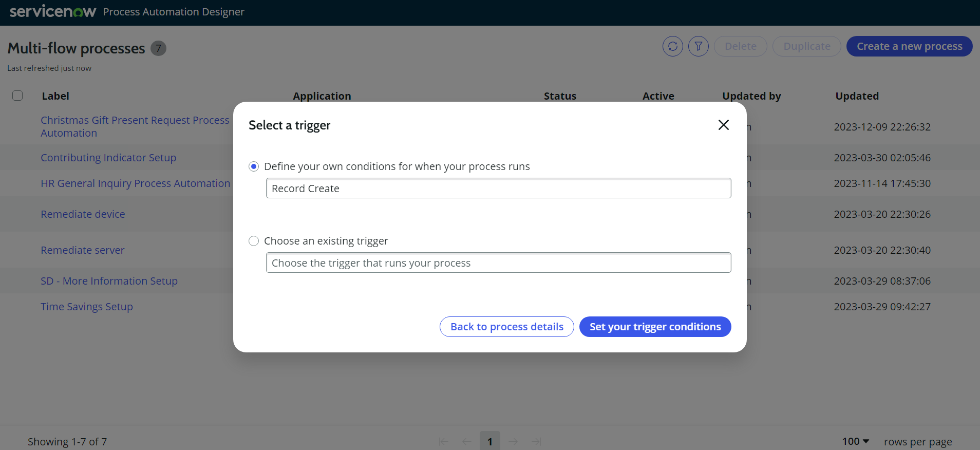Click the refresh list icon
Viewport: 980px width, 450px height.
(672, 46)
